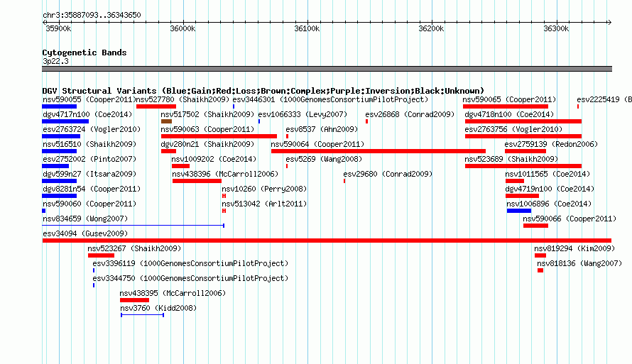Open dgv4717n100 (Coe2014) variant label
Screen dimensions: 632x364
[87, 114]
